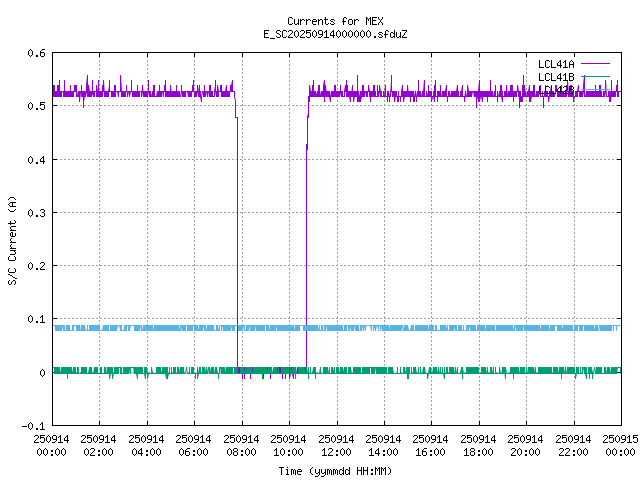Click the 250914 00:00 x-axis tick label
Image resolution: width=640 pixels, height=480 pixels.
click(52, 445)
